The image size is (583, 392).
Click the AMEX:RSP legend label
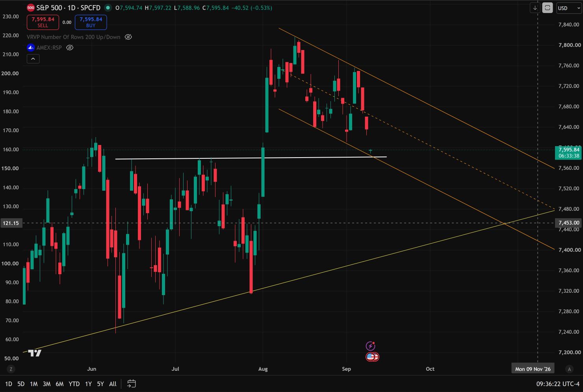pos(49,48)
